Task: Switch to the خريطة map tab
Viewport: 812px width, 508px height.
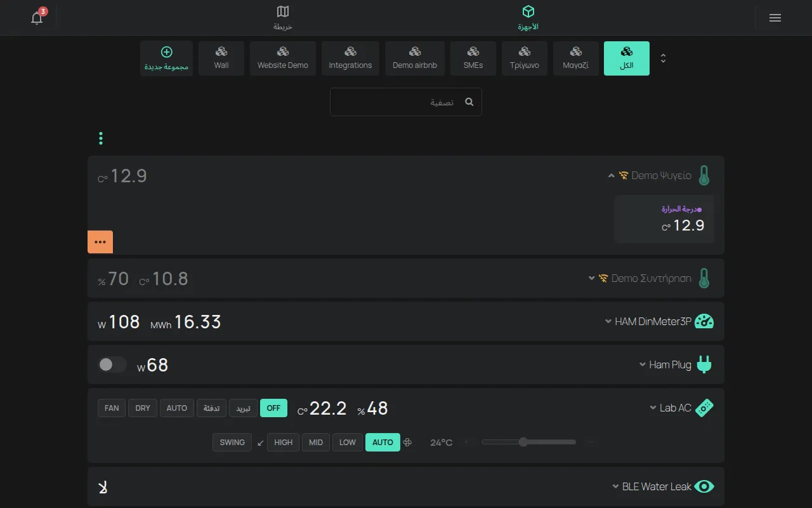Action: 283,18
